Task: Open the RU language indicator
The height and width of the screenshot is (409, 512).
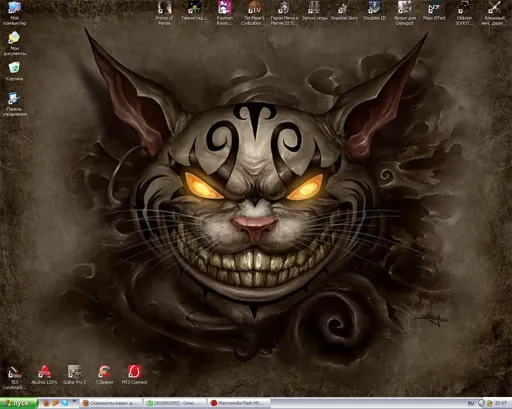Action: click(x=471, y=403)
